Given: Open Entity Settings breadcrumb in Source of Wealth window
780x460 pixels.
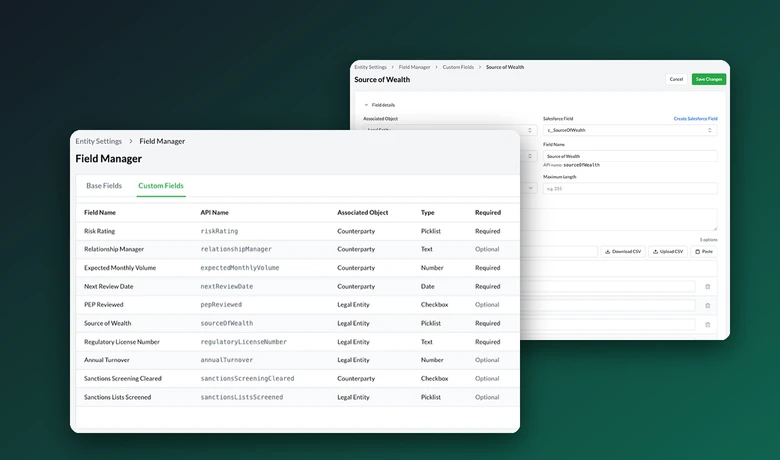Looking at the screenshot, I should click(370, 67).
